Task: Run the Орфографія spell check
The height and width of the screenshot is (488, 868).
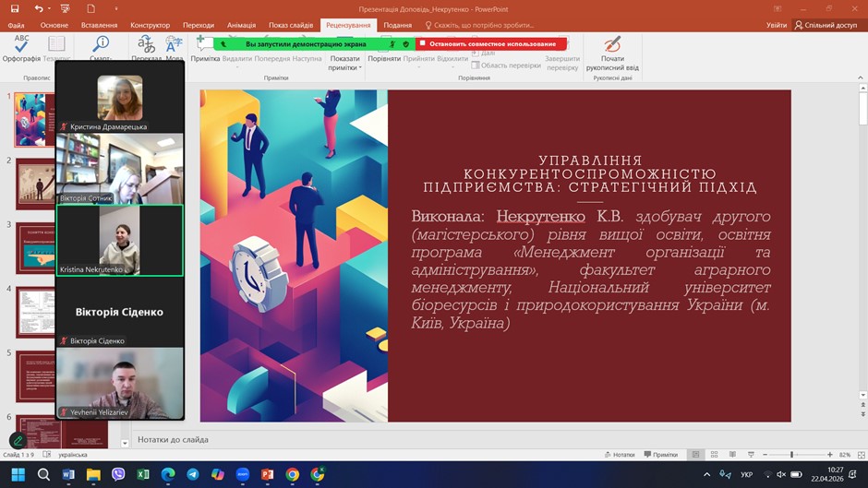Action: click(21, 49)
